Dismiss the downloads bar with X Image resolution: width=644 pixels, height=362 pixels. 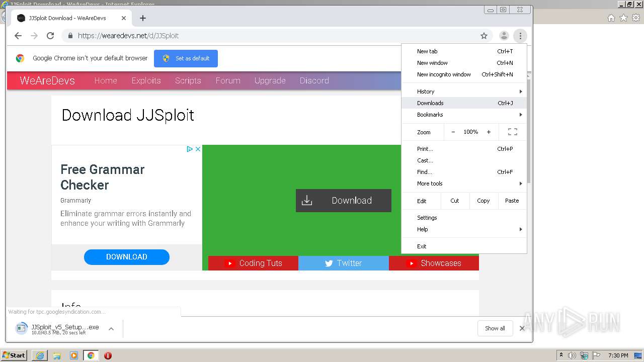(522, 328)
